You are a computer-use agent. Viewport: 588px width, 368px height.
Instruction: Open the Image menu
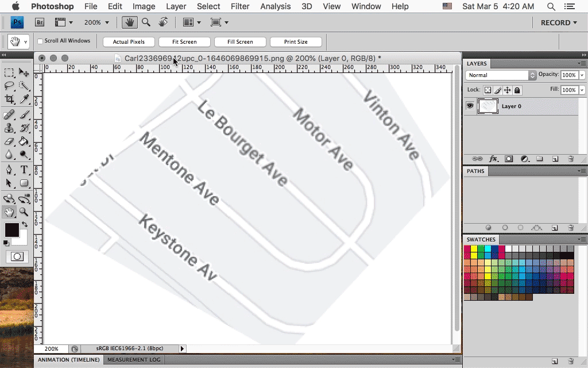click(x=144, y=6)
